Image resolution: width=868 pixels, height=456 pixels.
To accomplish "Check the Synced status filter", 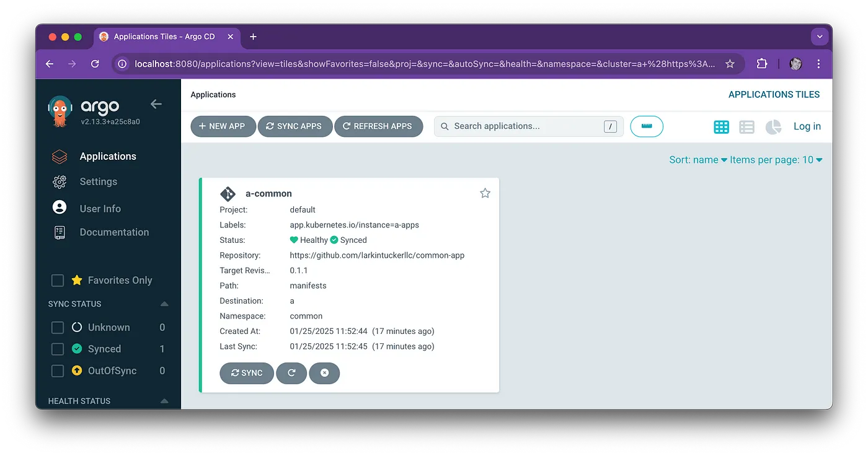I will [x=58, y=349].
